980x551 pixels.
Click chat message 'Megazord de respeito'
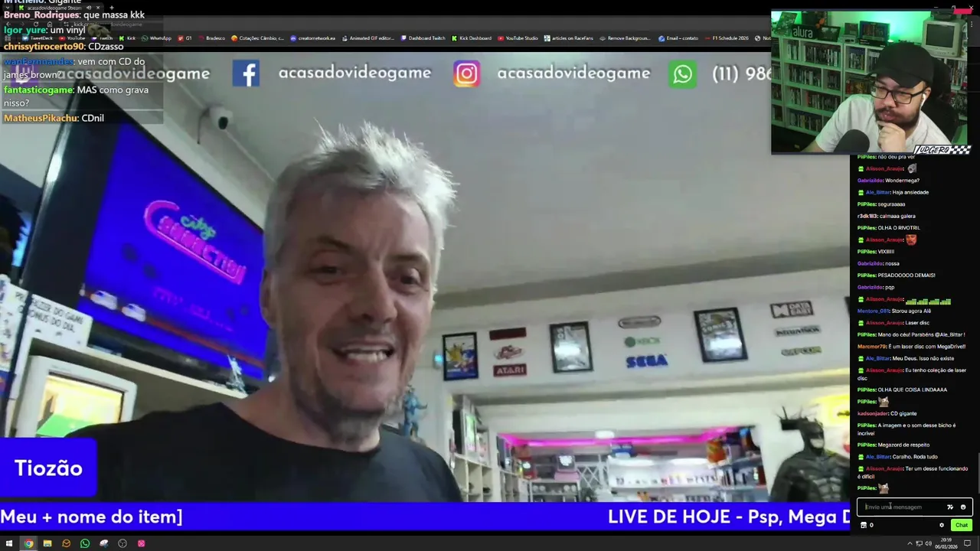(903, 445)
